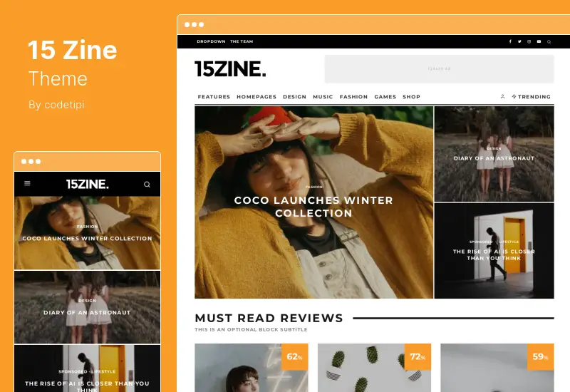Open the Dropdown top menu
The height and width of the screenshot is (392, 570).
pyautogui.click(x=211, y=41)
